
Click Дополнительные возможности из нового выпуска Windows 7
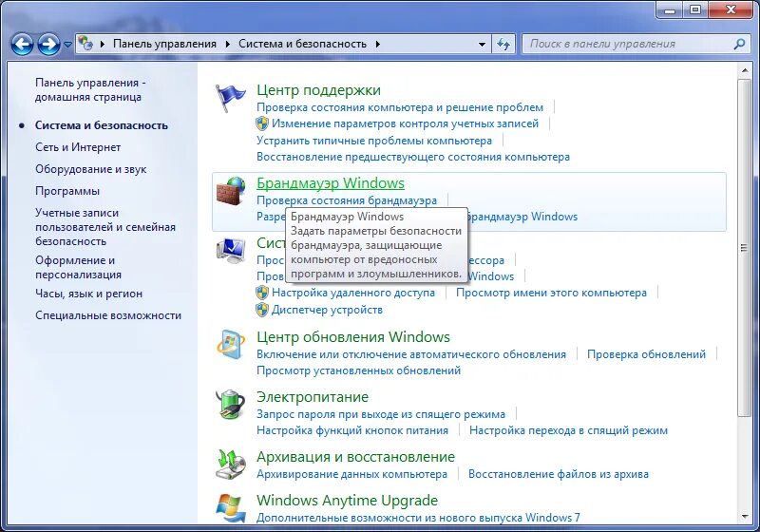(418, 518)
